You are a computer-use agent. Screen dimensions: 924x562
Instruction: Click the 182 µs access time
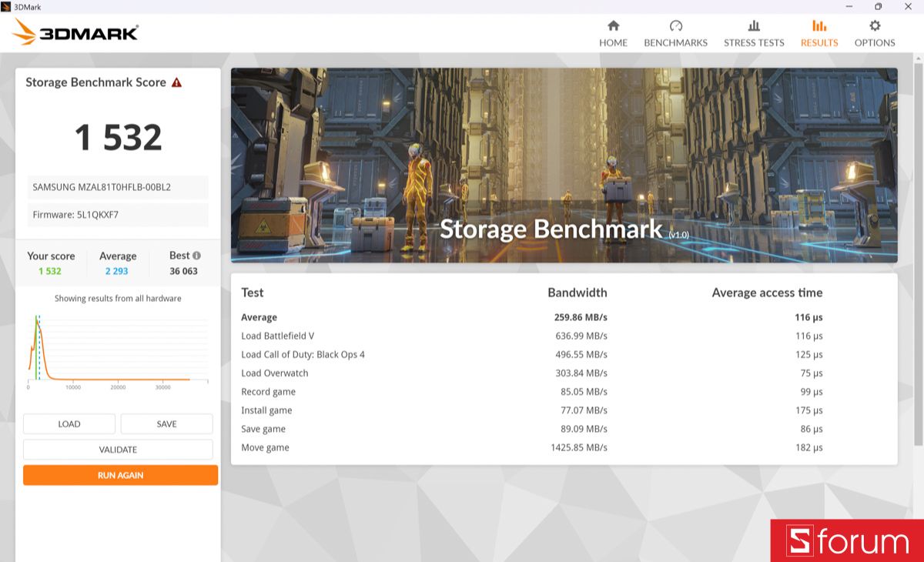(808, 447)
